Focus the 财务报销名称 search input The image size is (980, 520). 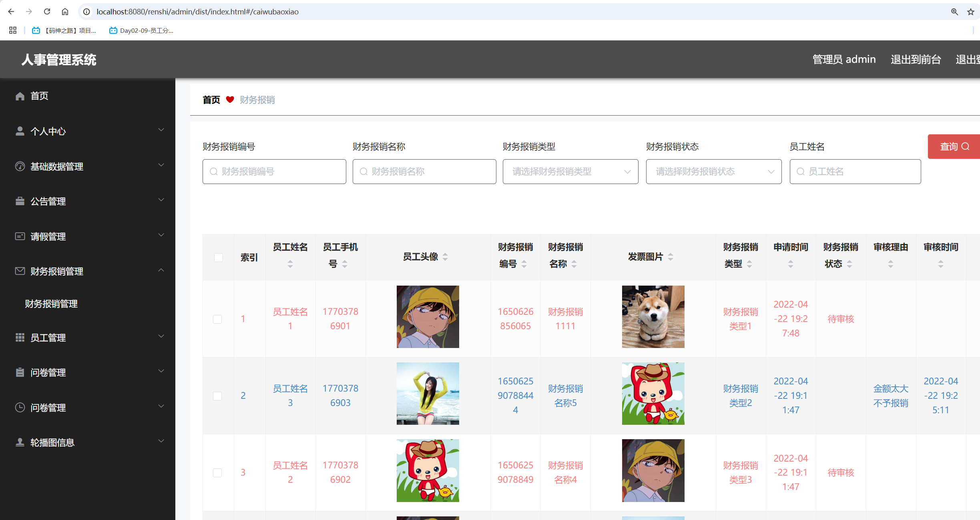tap(424, 172)
